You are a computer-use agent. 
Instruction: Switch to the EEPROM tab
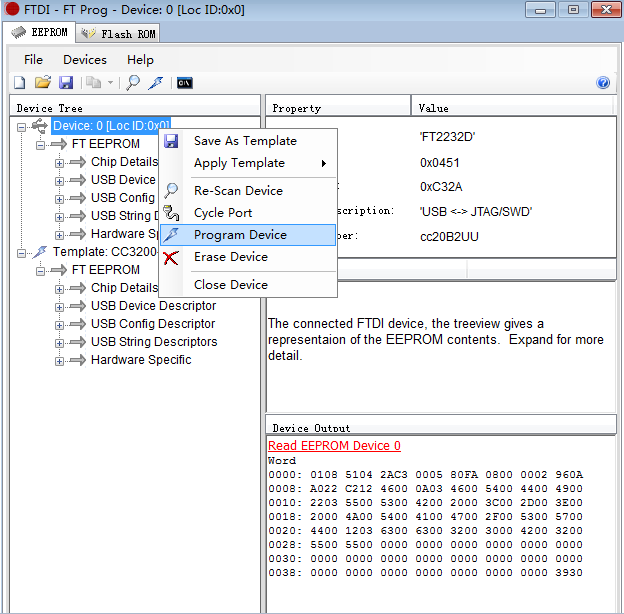pyautogui.click(x=39, y=33)
